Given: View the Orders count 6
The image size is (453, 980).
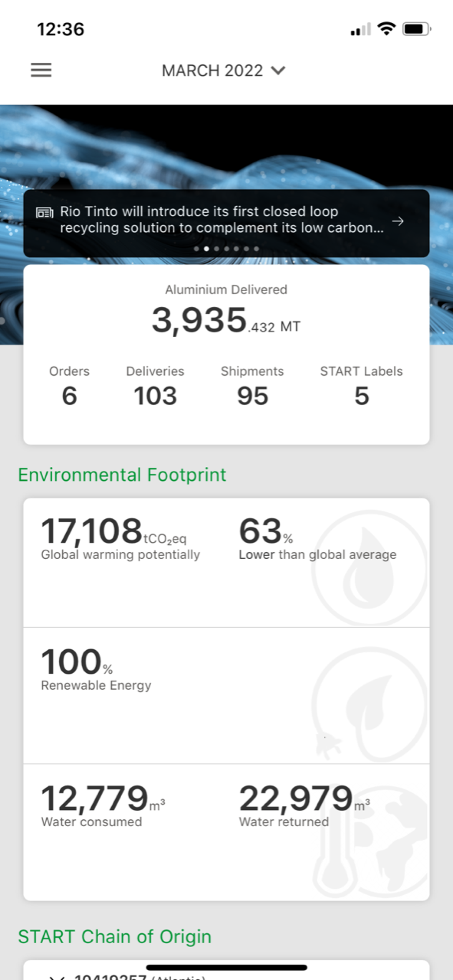Looking at the screenshot, I should point(69,395).
